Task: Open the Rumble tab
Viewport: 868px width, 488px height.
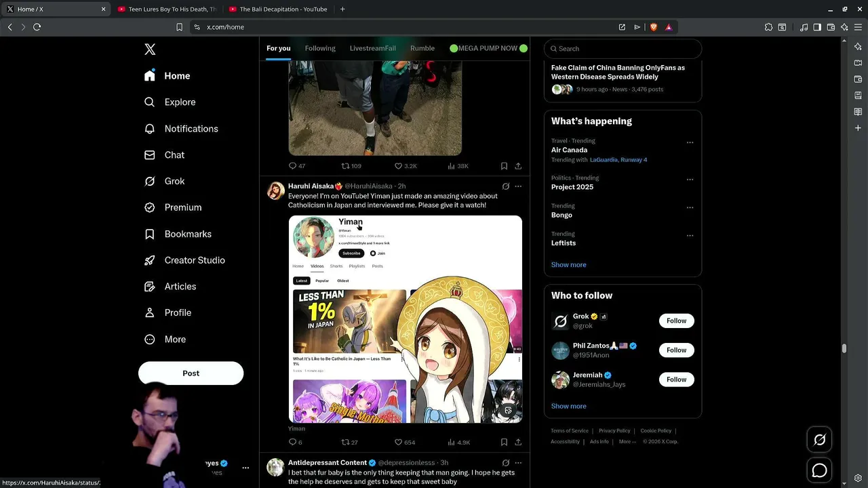Action: coord(422,48)
